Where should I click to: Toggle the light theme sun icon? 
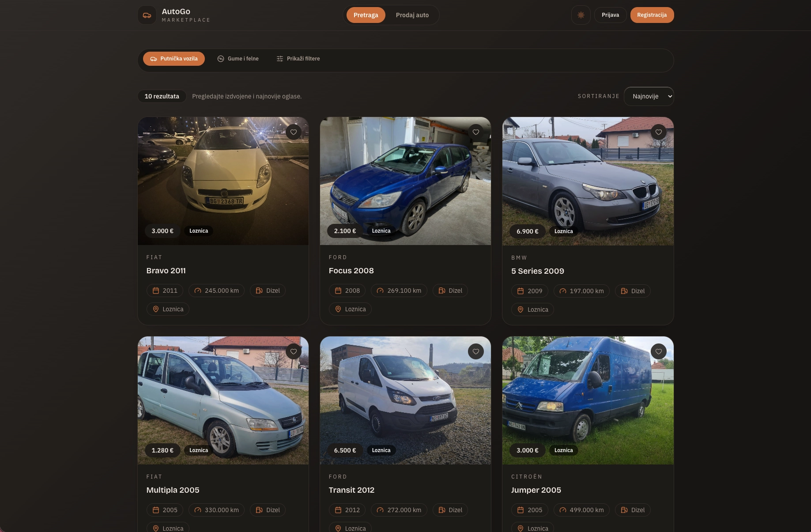tap(581, 15)
